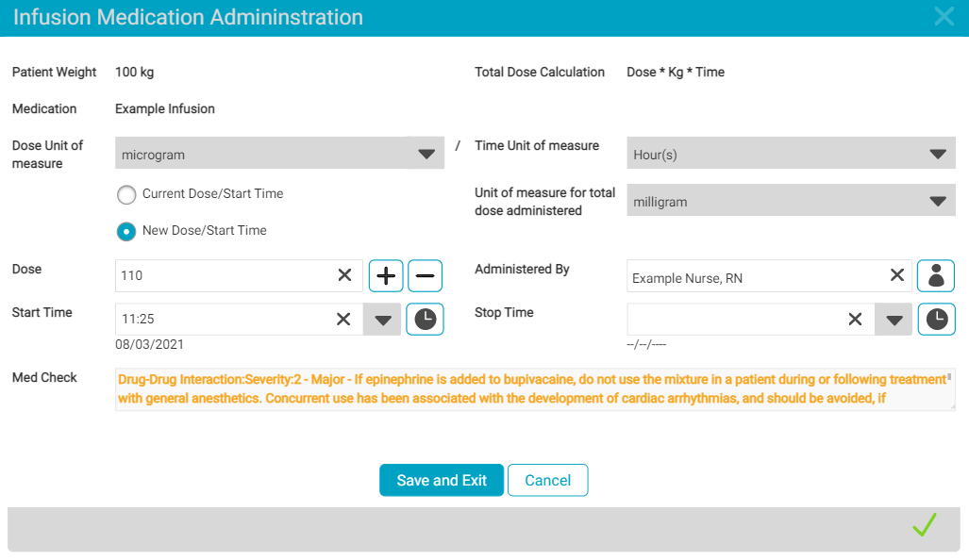Image resolution: width=969 pixels, height=560 pixels.
Task: Expand the Start Time dropdown arrow
Action: (x=382, y=320)
